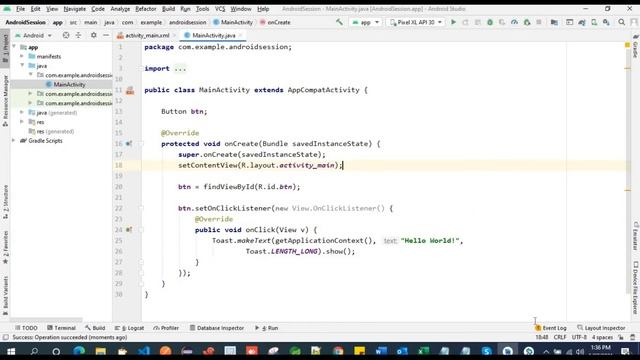Collapse the app module tree node
The width and height of the screenshot is (640, 360).
coord(15,47)
